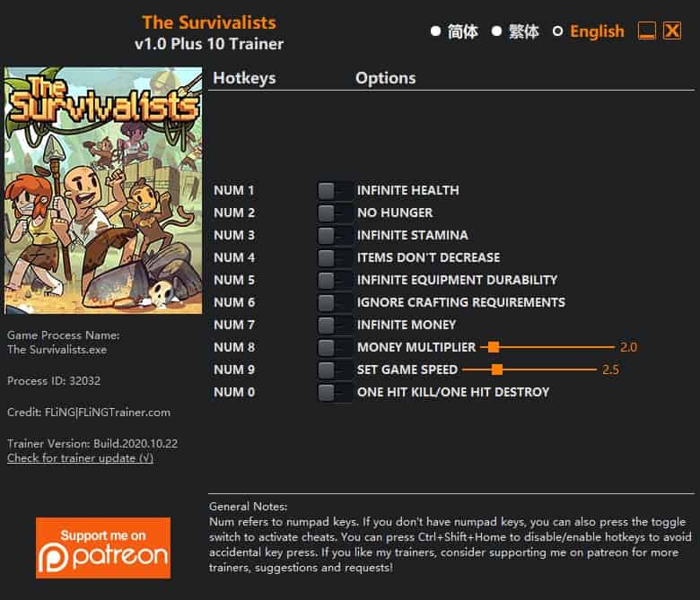Image resolution: width=700 pixels, height=600 pixels.
Task: Select the English language radio button
Action: (x=557, y=31)
